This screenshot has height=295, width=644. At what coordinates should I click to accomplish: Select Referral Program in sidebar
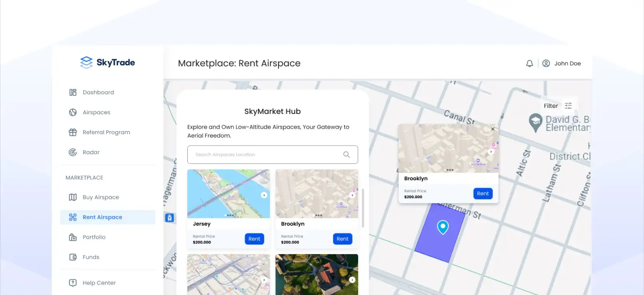[106, 132]
